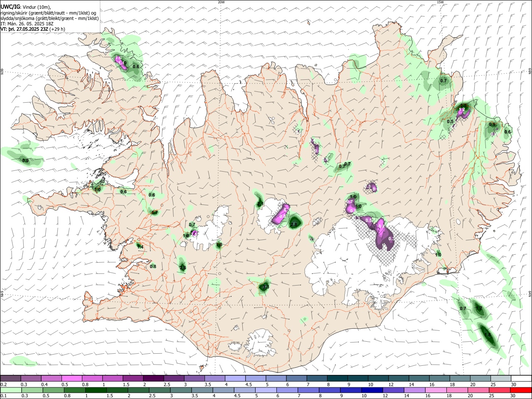This screenshot has width=532, height=399.
Task: Click the "1.4" precipitation value on the map
Action: [x=140, y=247]
